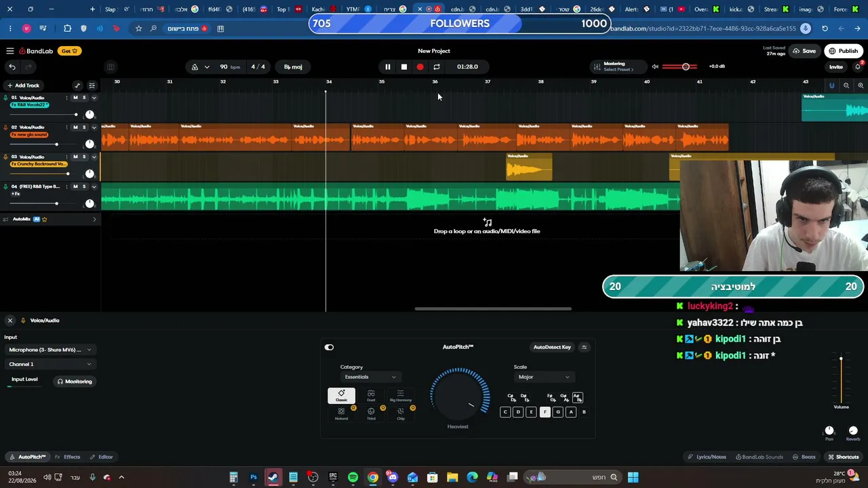Undo the last action
This screenshot has height=488, width=868.
click(12, 66)
